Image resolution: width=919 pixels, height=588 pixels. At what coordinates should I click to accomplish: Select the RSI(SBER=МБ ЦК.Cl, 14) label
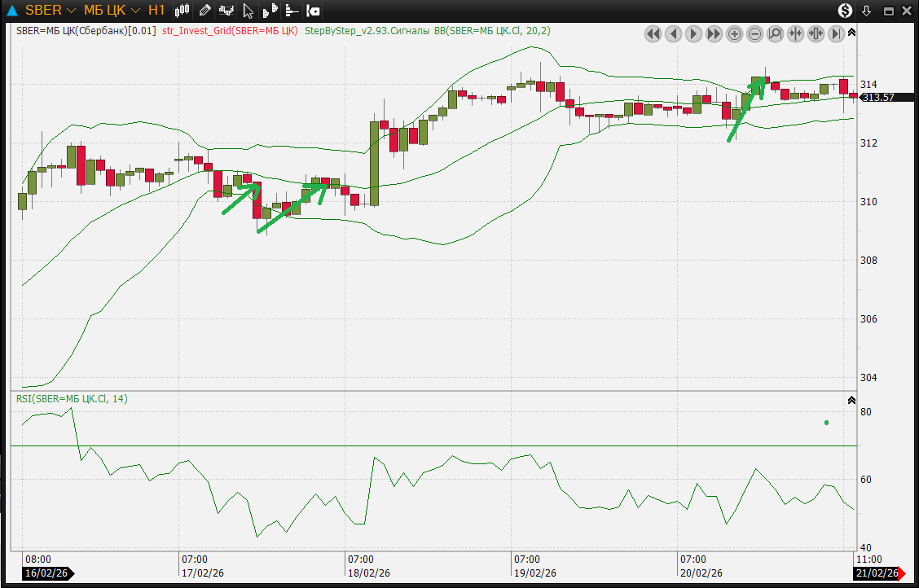tap(72, 399)
